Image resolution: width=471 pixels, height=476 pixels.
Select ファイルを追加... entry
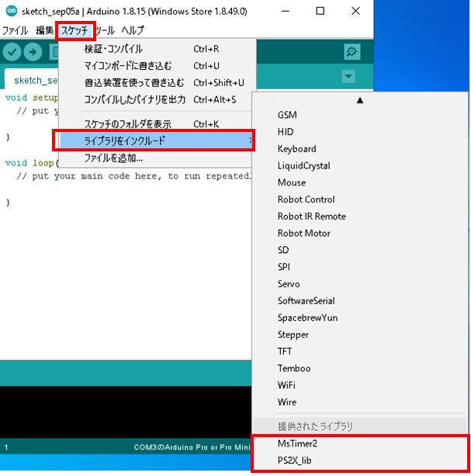coord(157,158)
